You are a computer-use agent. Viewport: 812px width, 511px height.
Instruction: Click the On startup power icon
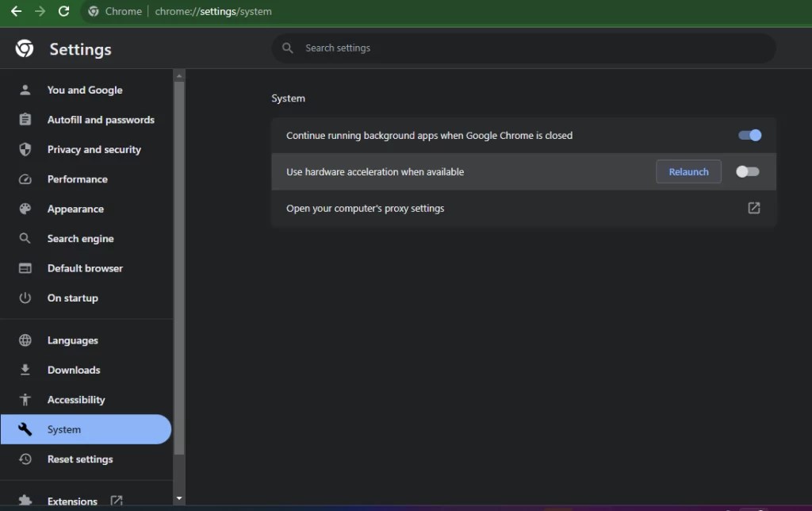[x=26, y=298]
